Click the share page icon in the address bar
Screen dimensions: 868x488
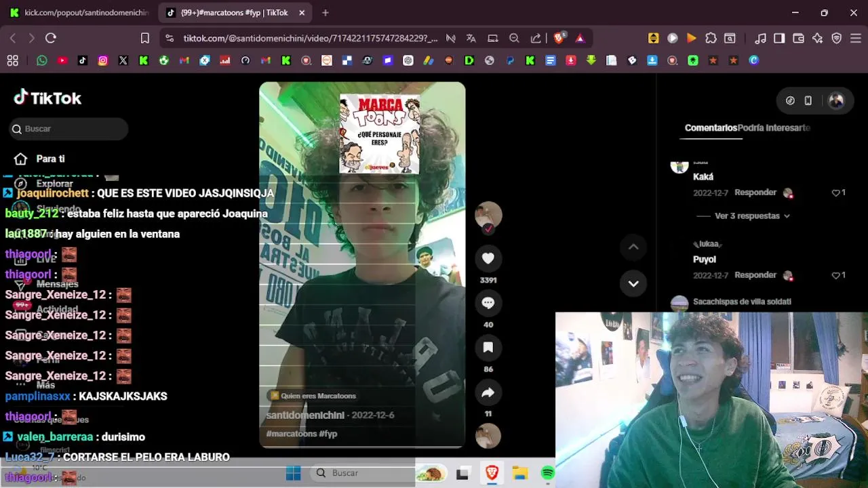point(536,38)
